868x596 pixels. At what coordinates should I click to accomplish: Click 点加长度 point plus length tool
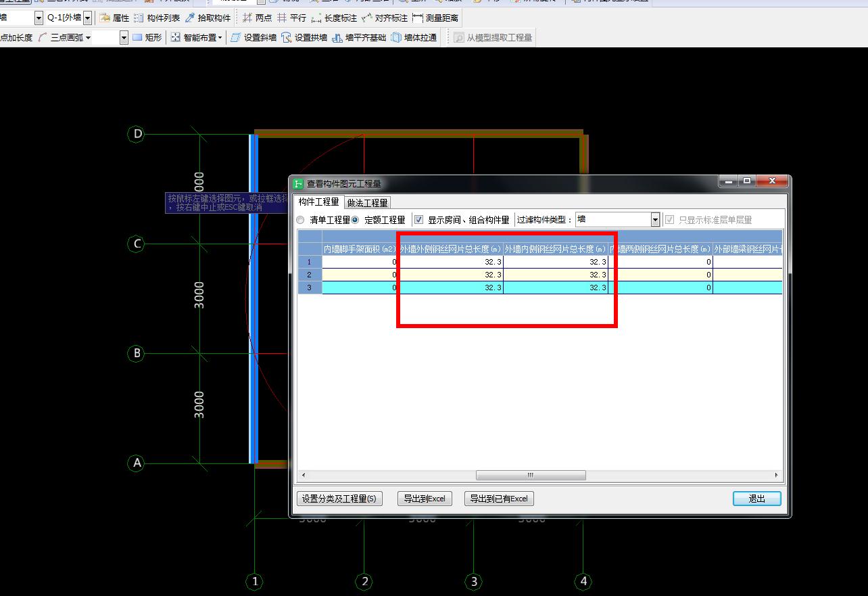[16, 38]
